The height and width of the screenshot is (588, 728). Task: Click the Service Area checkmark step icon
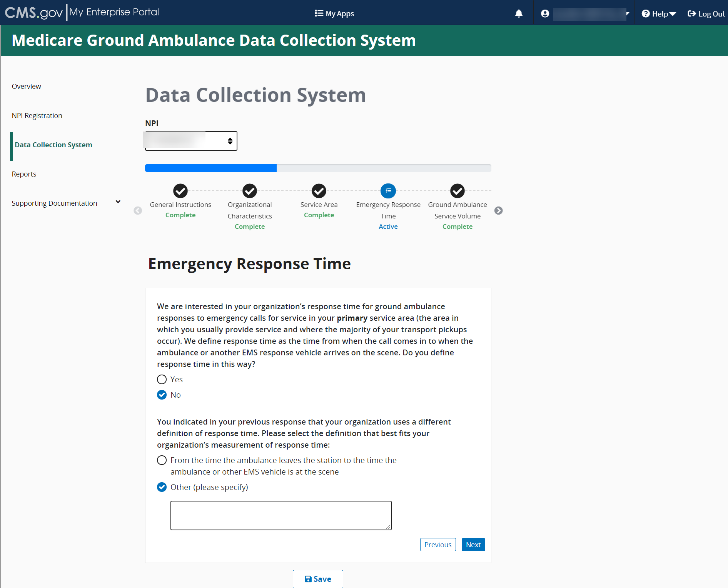[319, 191]
